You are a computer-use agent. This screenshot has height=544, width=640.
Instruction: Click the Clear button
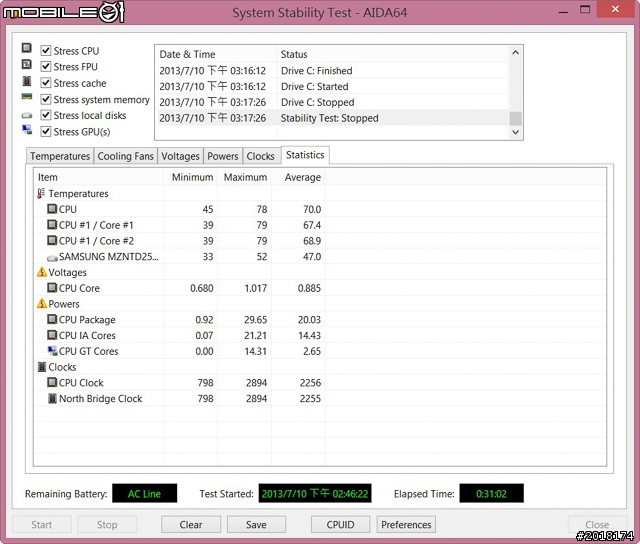[x=191, y=524]
